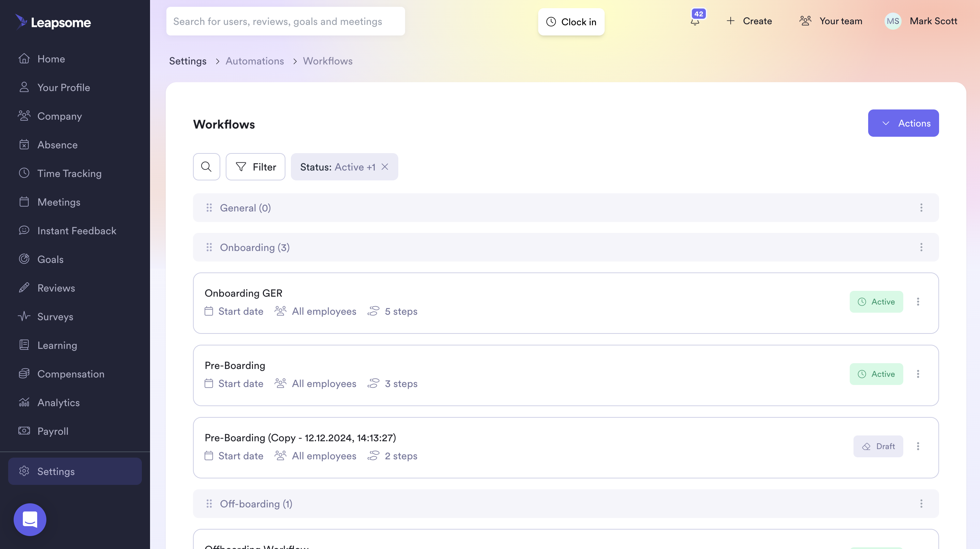Click the Compensation coins icon
980x549 pixels.
coord(24,374)
